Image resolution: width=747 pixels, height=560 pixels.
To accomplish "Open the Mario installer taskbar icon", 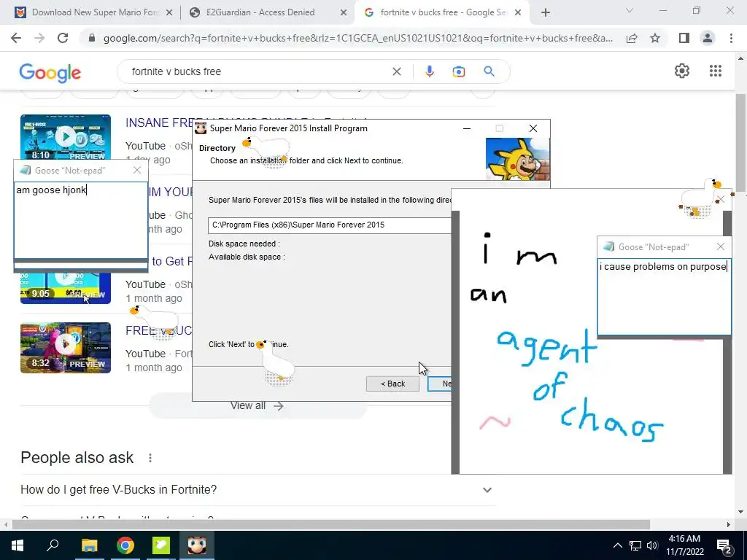I will coord(197,545).
